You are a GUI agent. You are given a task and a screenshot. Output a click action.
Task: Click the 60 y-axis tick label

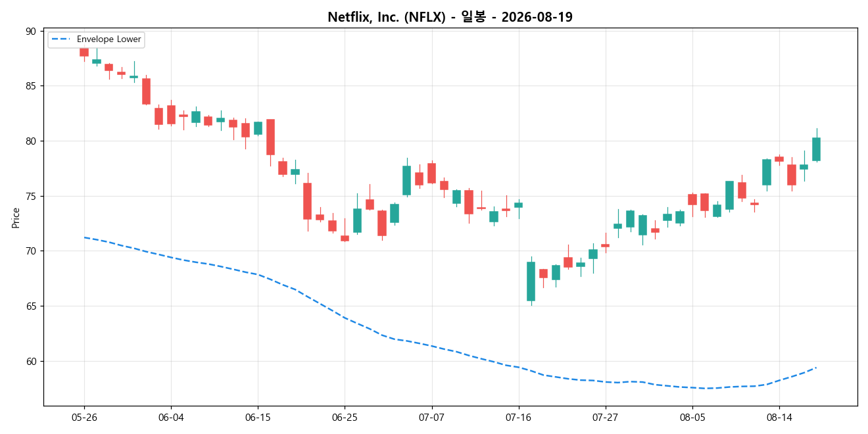click(32, 362)
